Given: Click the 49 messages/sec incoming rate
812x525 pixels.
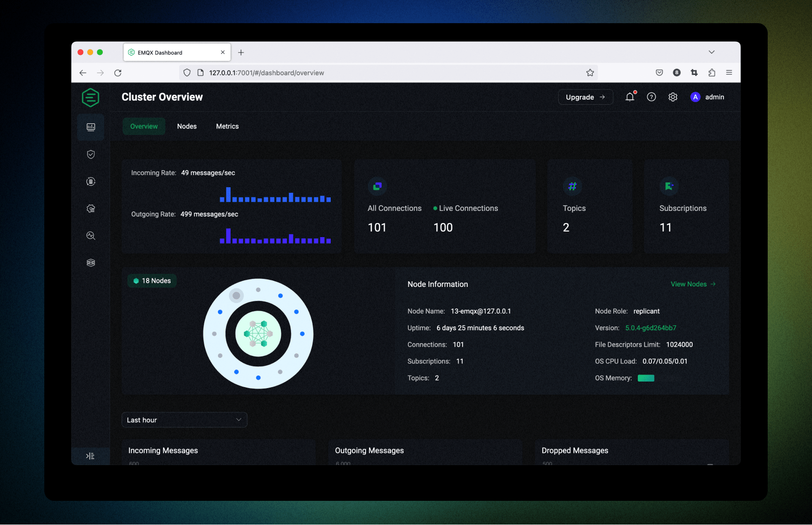Looking at the screenshot, I should [x=208, y=173].
